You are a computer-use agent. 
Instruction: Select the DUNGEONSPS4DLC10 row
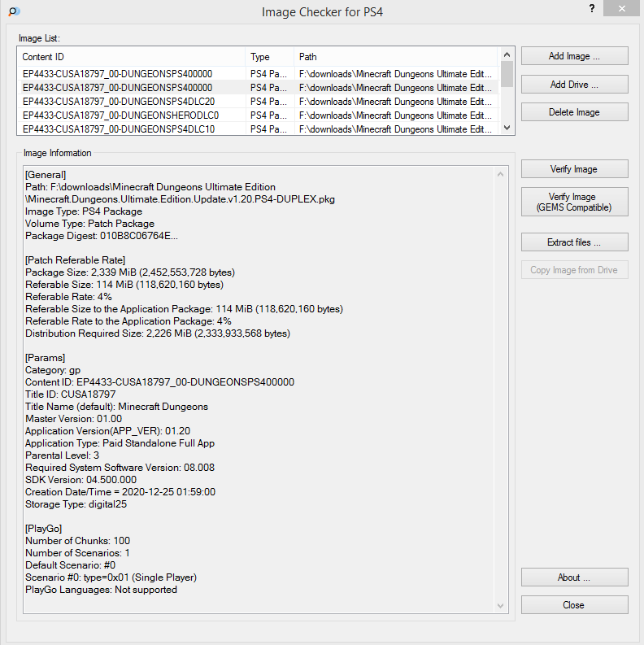(x=258, y=129)
